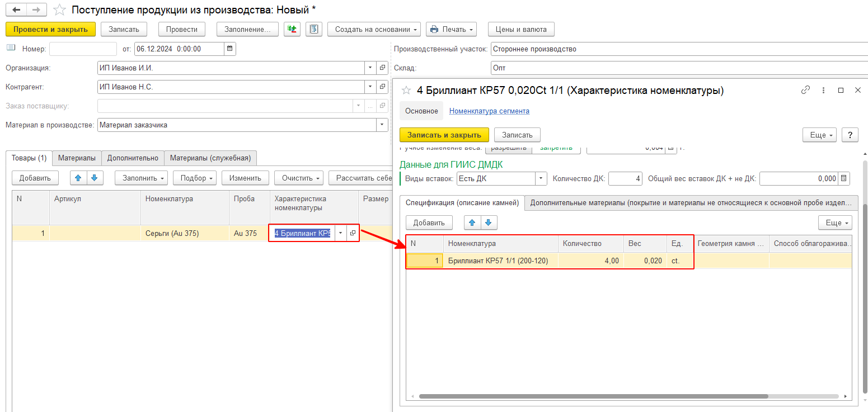
Task: Switch to the Дополнительные материалы tab
Action: pyautogui.click(x=692, y=203)
